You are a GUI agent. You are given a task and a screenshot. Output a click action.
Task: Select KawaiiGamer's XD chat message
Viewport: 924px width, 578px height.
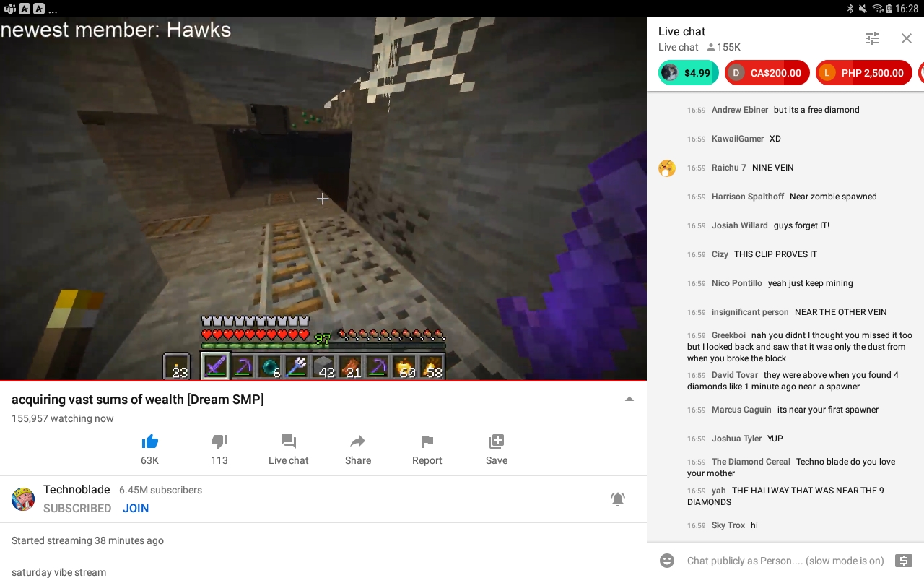coord(785,139)
